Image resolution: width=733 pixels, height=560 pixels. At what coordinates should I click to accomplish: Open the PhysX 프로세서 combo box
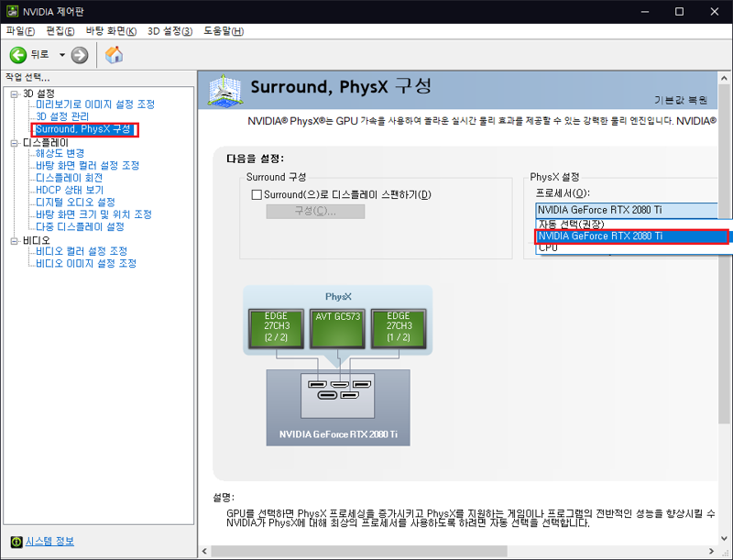click(x=627, y=210)
